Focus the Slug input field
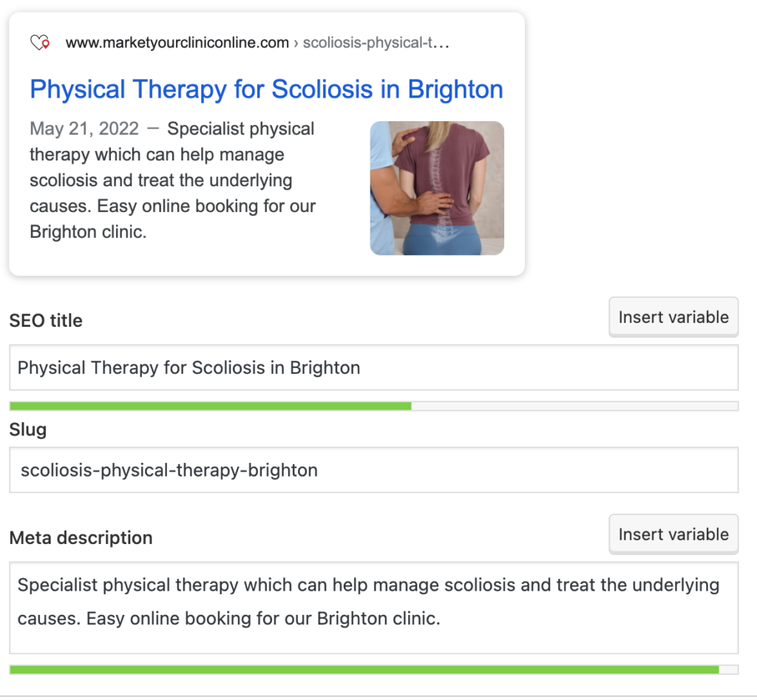Screen dimensions: 757x700 [373, 469]
